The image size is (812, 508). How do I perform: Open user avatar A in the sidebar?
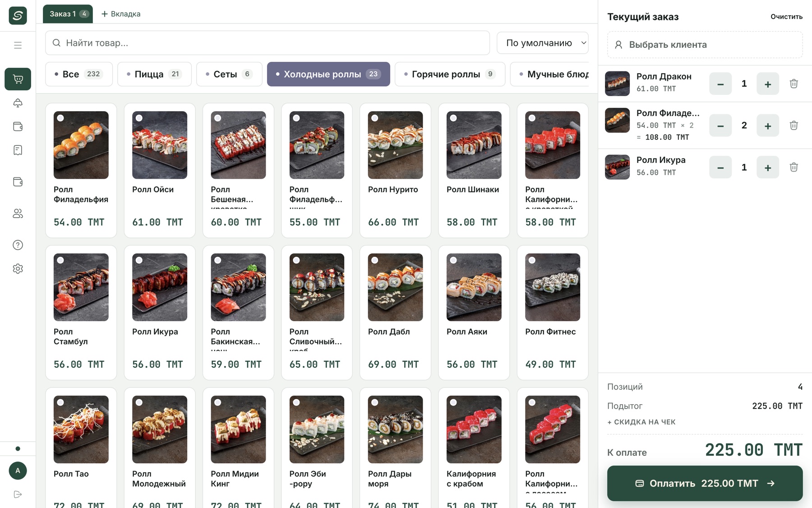(18, 471)
